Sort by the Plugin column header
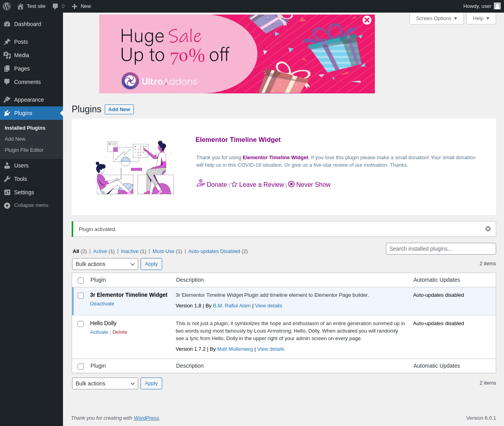504x426 pixels. (98, 280)
